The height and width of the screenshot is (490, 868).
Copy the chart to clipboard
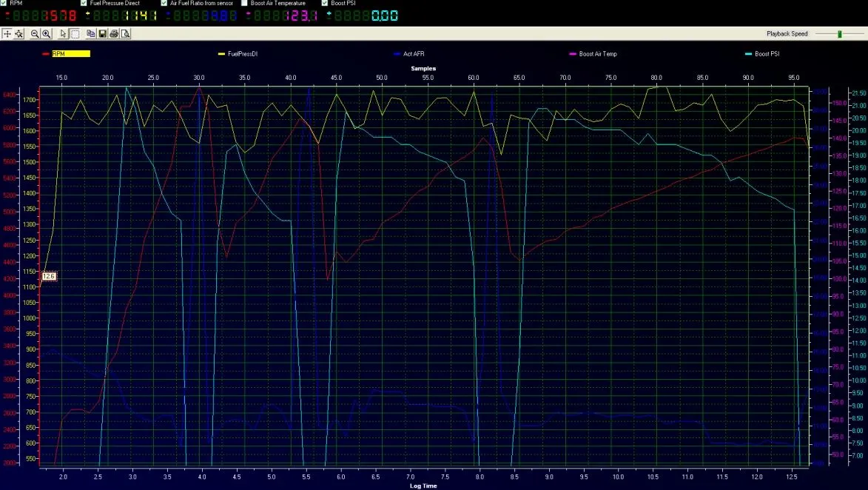90,34
